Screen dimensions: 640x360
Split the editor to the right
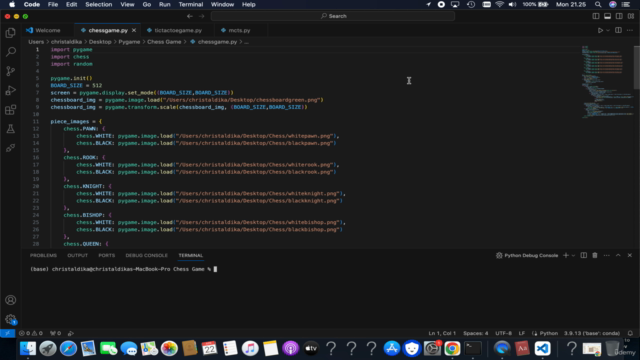tap(618, 31)
